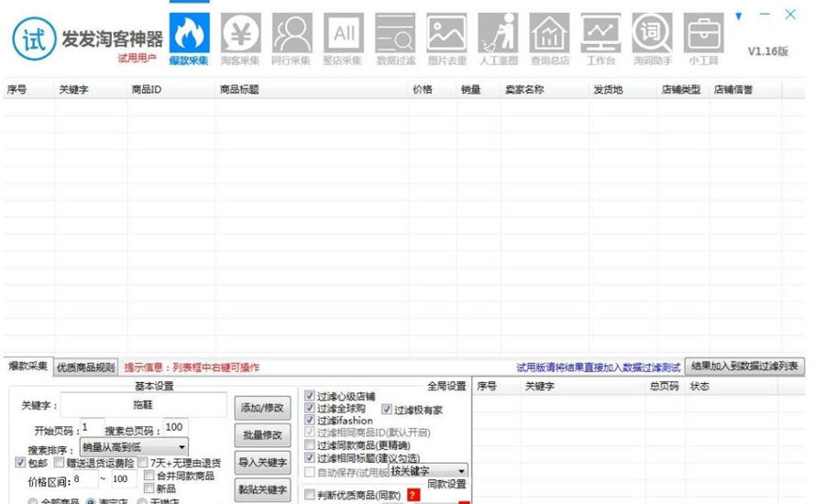Enable the 赠送退货运费险 checkbox
The height and width of the screenshot is (504, 825).
59,463
